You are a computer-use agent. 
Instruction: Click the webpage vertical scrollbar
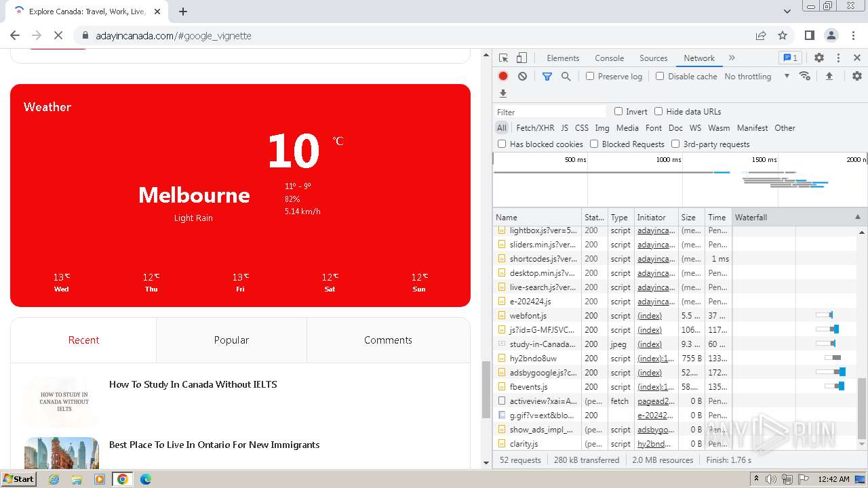tap(486, 390)
